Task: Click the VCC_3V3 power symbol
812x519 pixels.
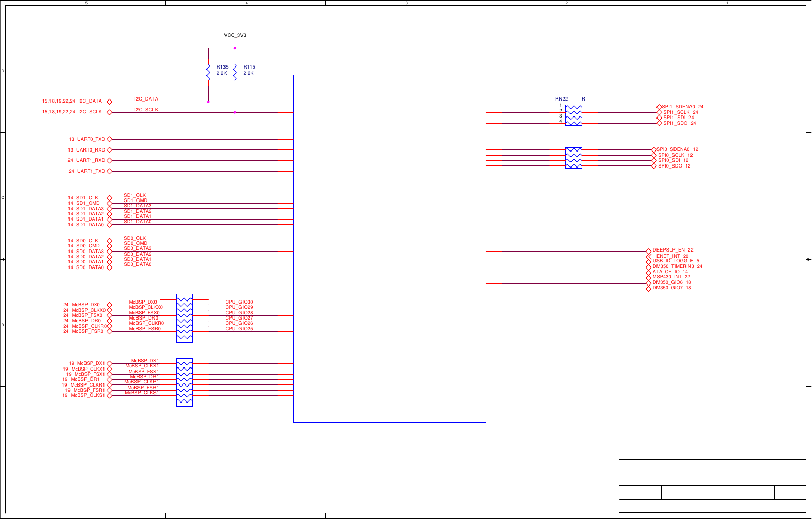Action: point(235,36)
